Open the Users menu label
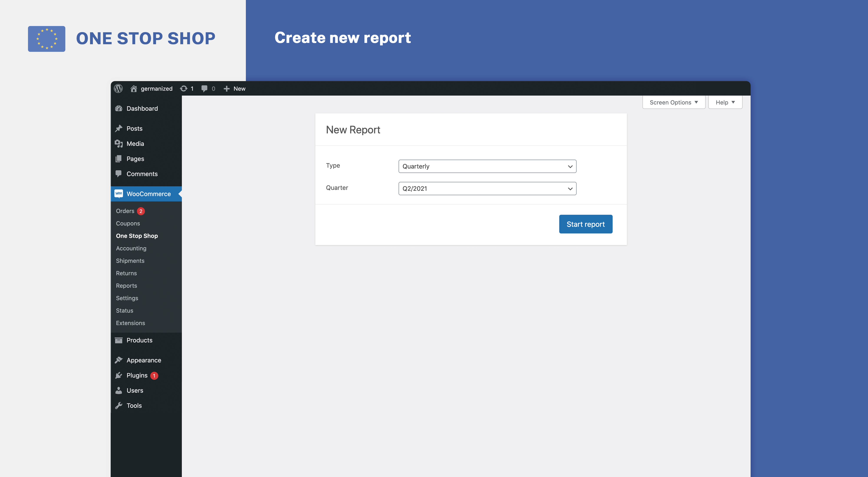The height and width of the screenshot is (477, 868). (x=135, y=390)
